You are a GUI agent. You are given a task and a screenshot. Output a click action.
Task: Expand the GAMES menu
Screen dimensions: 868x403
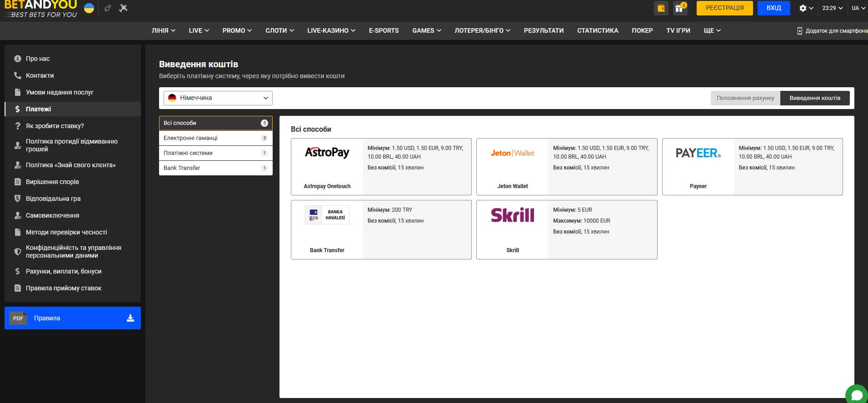tap(427, 30)
